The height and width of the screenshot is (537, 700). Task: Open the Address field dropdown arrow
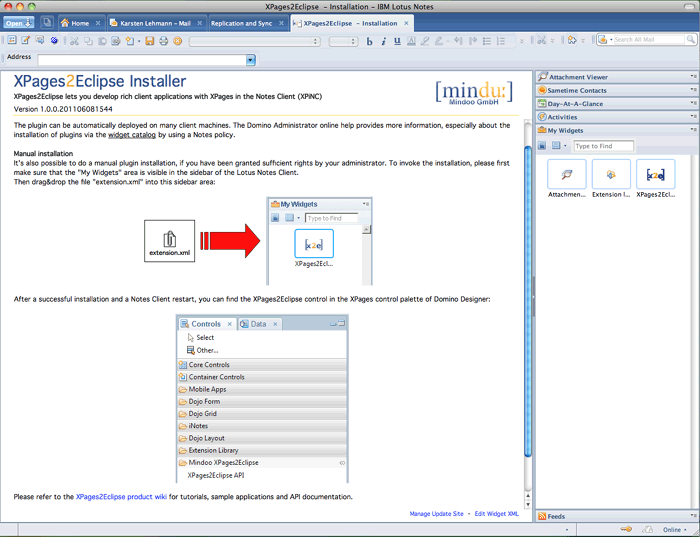(250, 59)
